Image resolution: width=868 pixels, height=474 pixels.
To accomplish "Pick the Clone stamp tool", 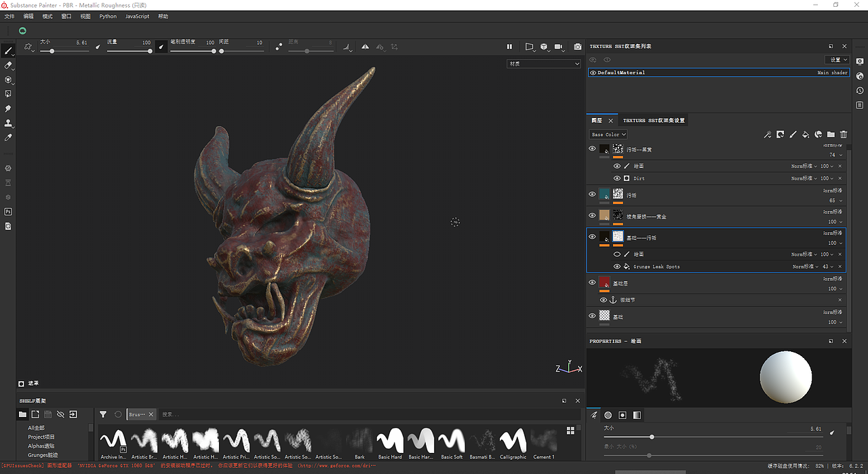I will pyautogui.click(x=8, y=123).
